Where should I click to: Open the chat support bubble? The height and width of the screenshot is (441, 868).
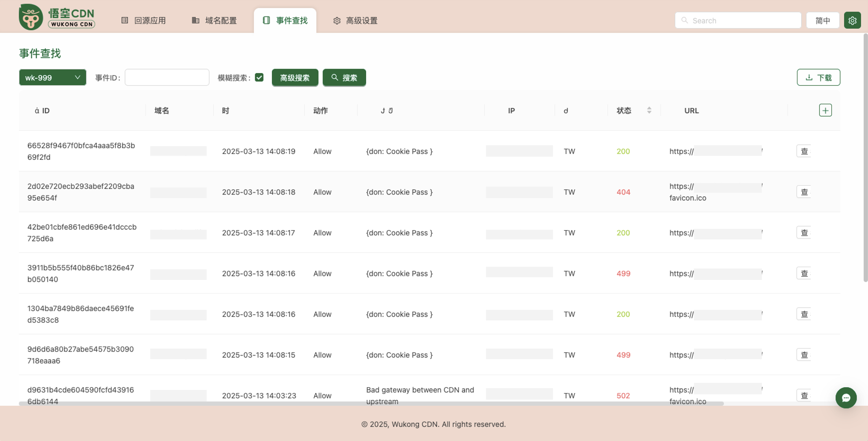[x=846, y=398]
